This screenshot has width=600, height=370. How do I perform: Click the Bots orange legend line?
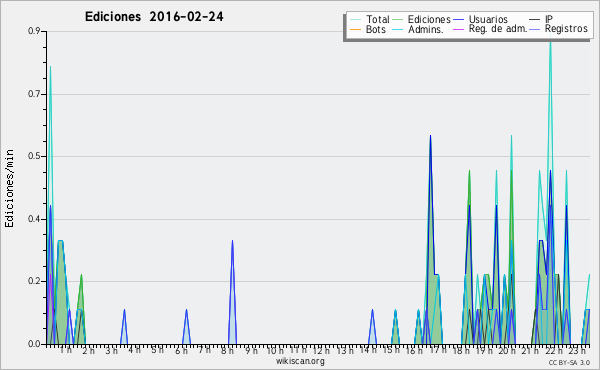click(355, 29)
